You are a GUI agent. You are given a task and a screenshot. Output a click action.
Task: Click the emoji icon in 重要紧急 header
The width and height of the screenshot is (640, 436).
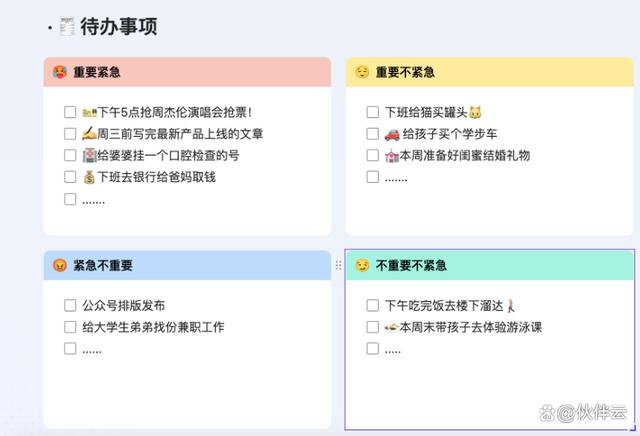(x=59, y=73)
